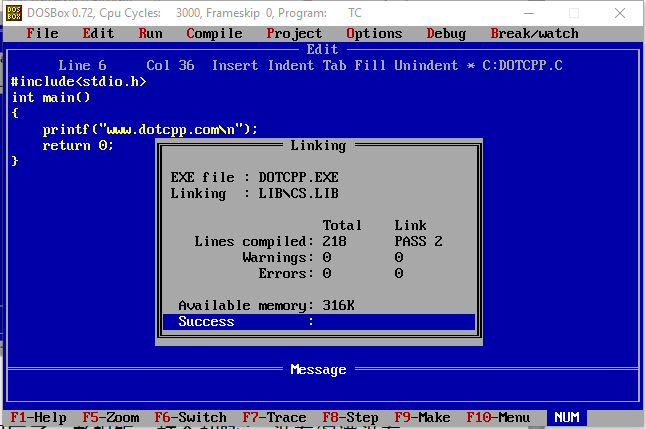Click the highlighted Success bar in Linking dialog
The height and width of the screenshot is (429, 646).
[318, 321]
